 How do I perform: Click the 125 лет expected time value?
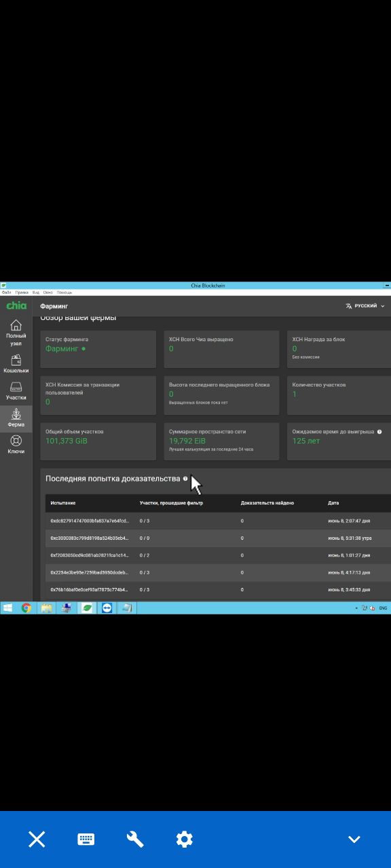click(x=306, y=441)
